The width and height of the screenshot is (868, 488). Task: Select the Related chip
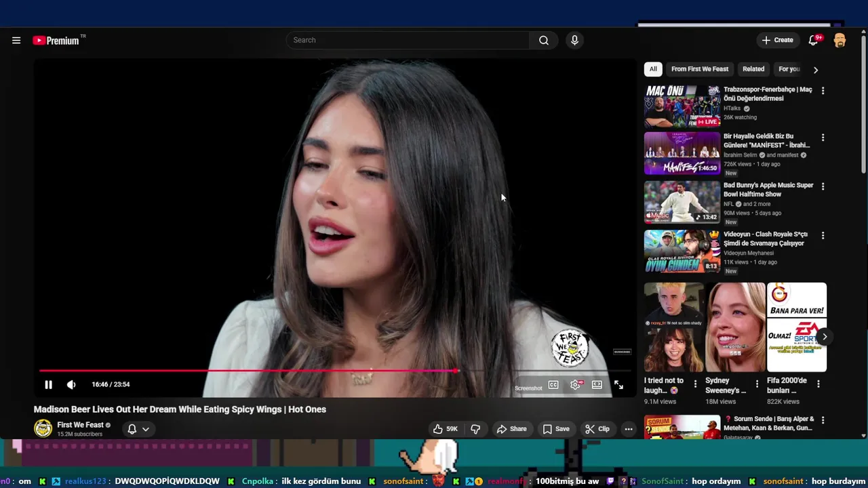753,69
